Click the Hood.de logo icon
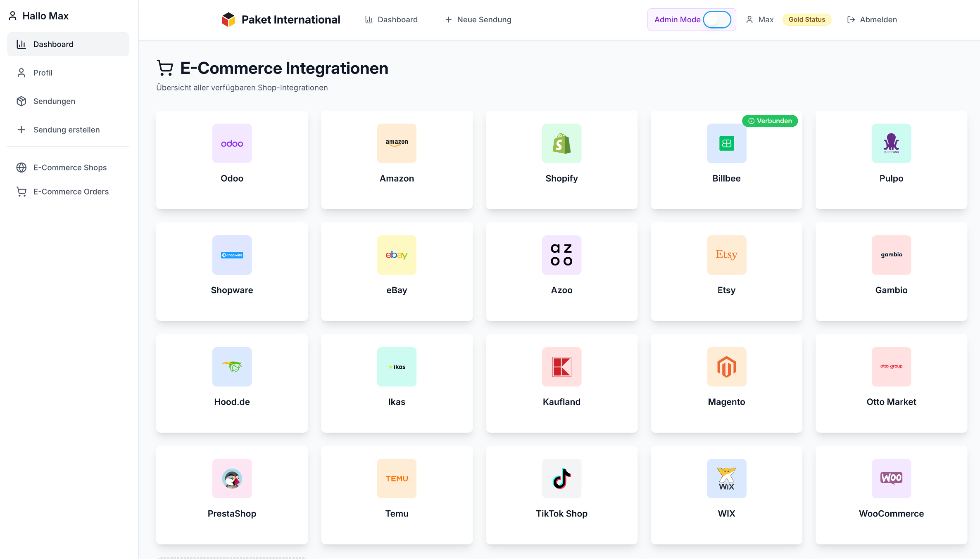980x559 pixels. (232, 367)
